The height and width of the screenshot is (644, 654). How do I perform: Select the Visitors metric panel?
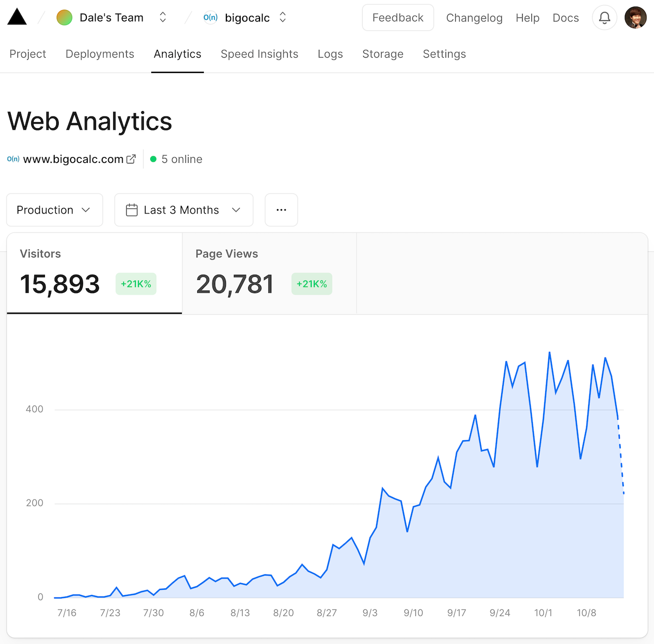95,274
